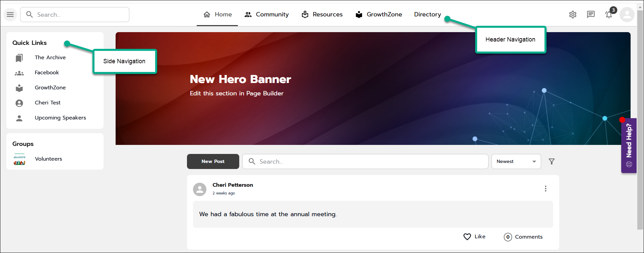Open the Need Help side tab
This screenshot has width=644, height=253.
[629, 145]
